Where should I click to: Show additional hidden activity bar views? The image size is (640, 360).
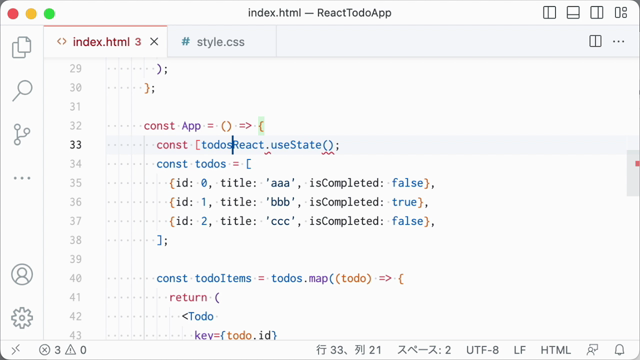coord(22,178)
